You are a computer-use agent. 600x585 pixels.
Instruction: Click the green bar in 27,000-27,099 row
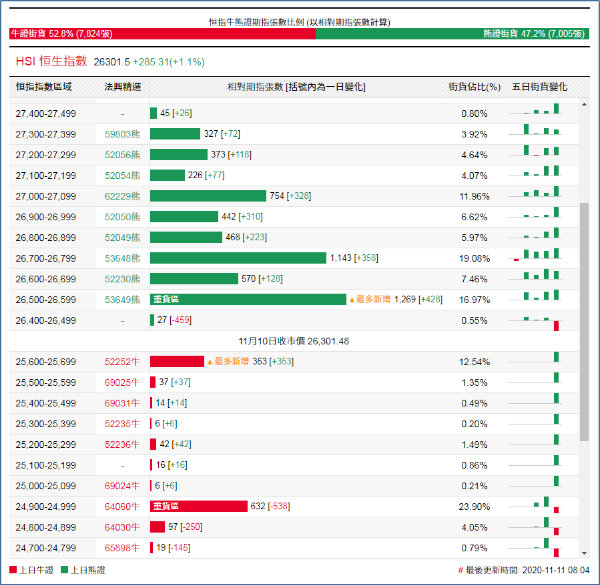pos(208,196)
